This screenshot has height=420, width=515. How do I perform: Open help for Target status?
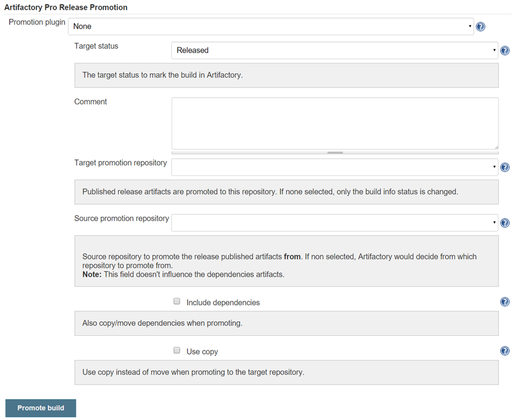[x=505, y=50]
